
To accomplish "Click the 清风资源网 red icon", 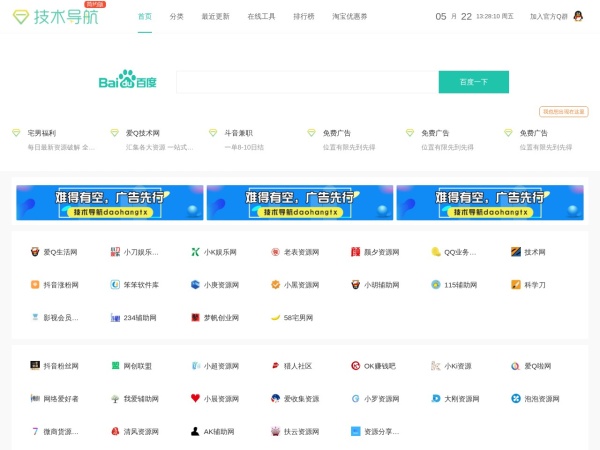I will (x=115, y=431).
